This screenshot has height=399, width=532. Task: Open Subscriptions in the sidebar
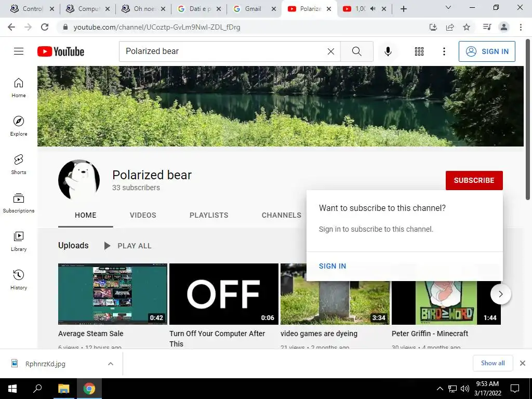19,203
